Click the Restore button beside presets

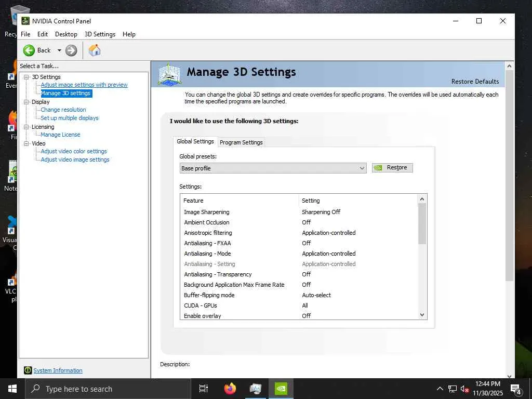392,168
